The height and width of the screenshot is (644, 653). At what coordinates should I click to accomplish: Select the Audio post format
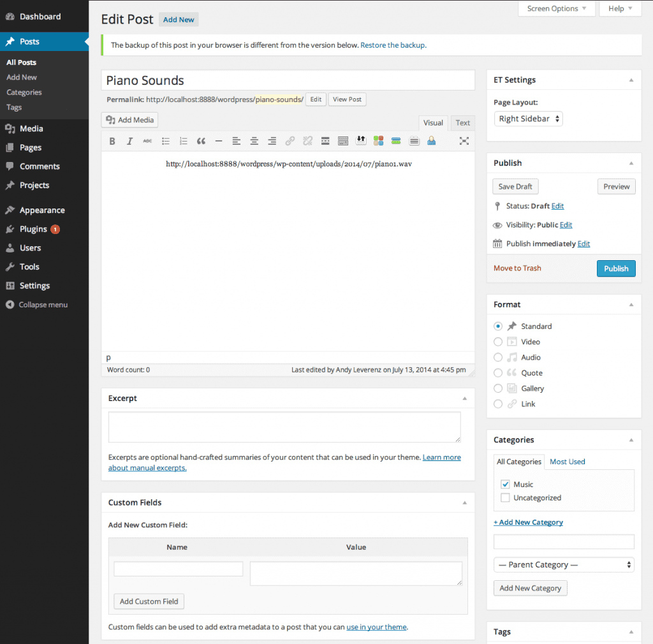497,357
